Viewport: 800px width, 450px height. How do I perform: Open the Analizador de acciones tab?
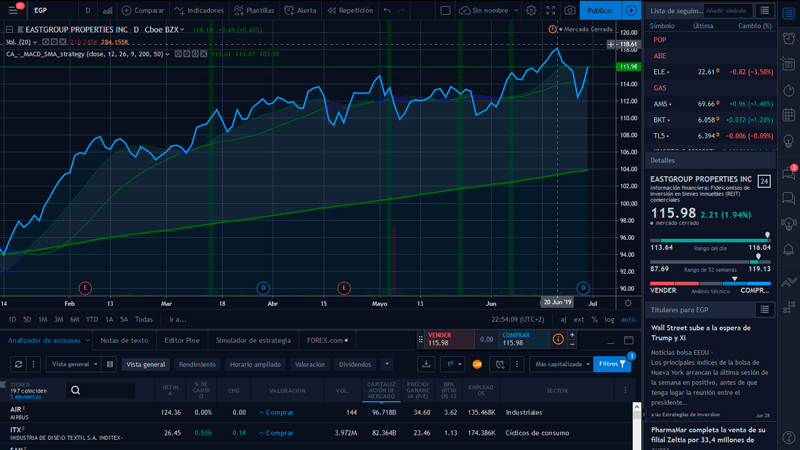pyautogui.click(x=44, y=340)
